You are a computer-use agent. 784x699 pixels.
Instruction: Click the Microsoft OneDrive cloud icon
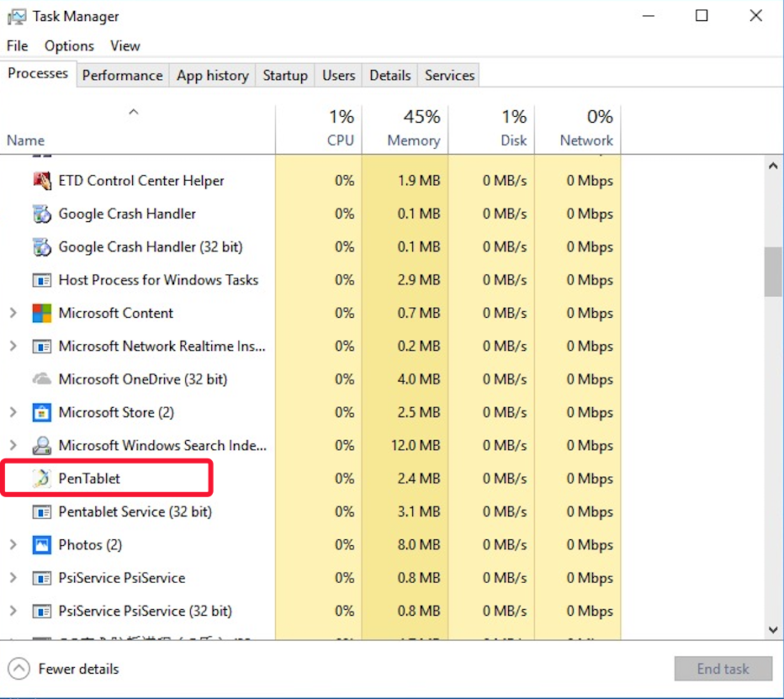pyautogui.click(x=41, y=379)
